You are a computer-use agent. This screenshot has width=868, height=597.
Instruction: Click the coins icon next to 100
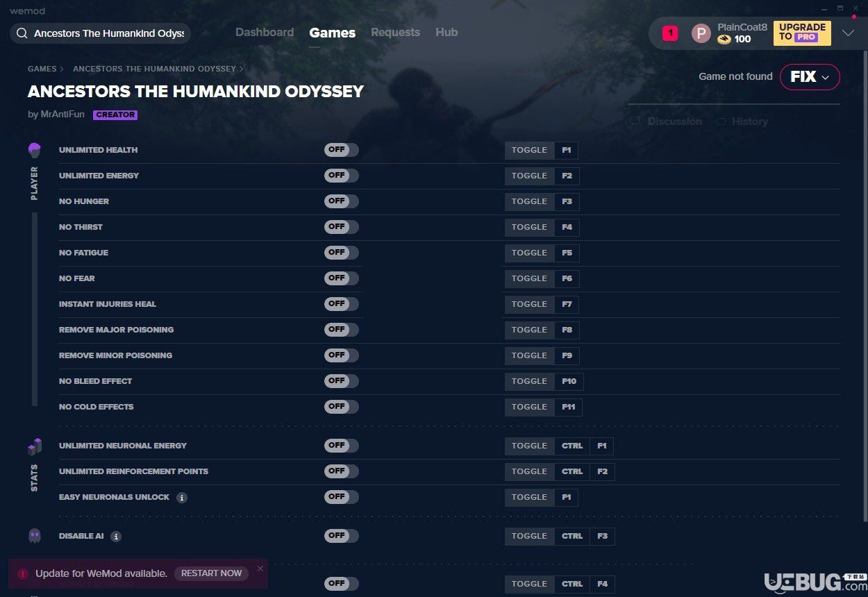[x=724, y=40]
